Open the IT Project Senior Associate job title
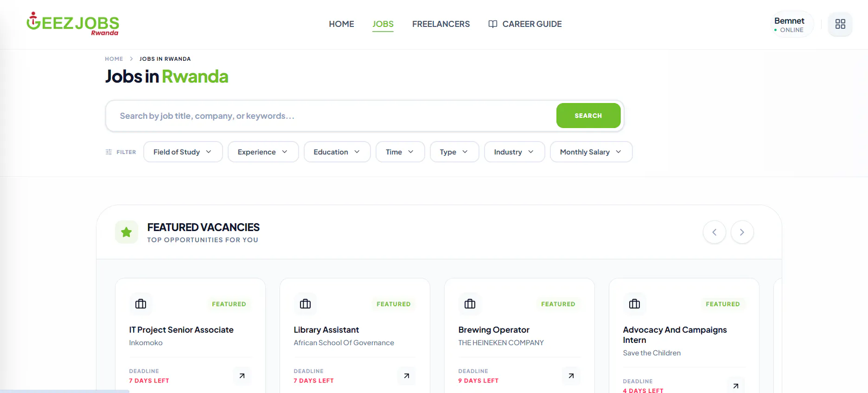The image size is (868, 393). pos(181,330)
